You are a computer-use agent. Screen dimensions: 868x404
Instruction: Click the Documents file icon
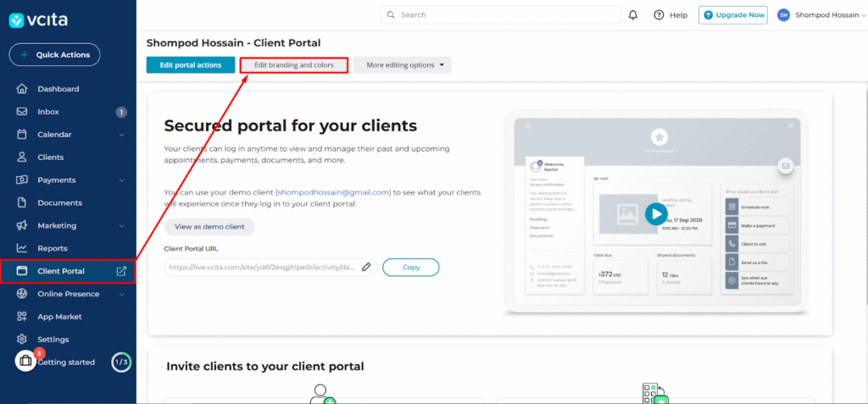(21, 202)
